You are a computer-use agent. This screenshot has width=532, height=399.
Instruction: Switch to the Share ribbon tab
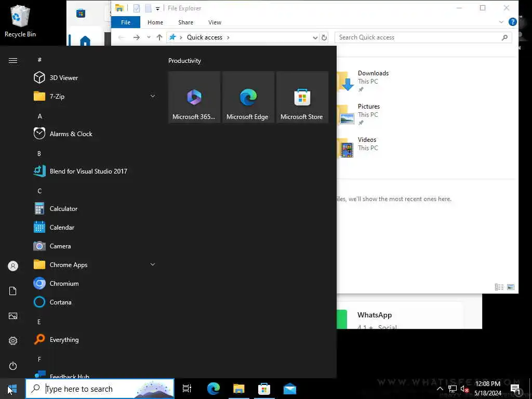tap(185, 22)
